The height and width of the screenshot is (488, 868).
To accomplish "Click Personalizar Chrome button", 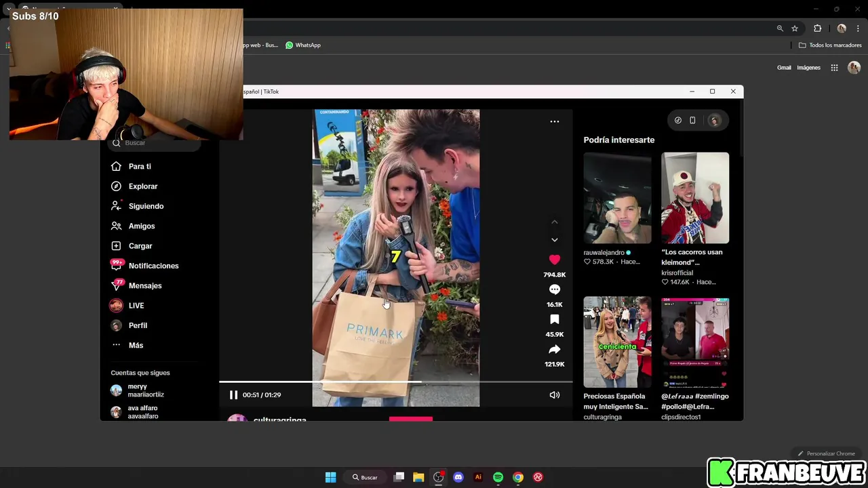I will tap(826, 453).
